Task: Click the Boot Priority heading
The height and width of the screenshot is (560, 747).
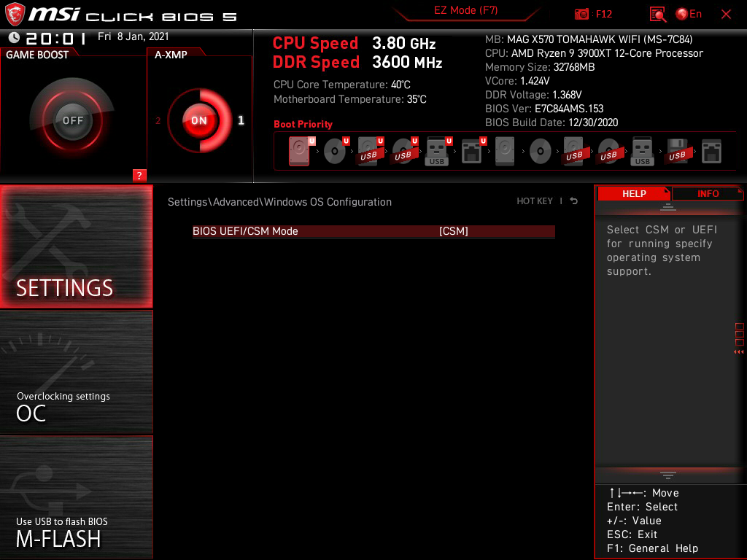Action: pyautogui.click(x=303, y=124)
